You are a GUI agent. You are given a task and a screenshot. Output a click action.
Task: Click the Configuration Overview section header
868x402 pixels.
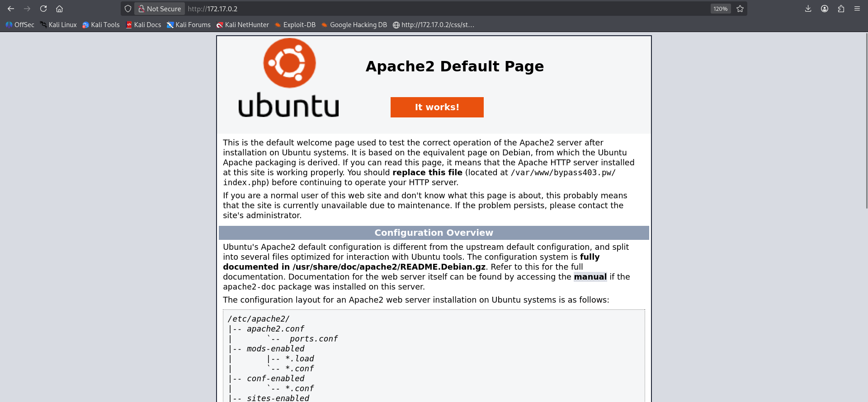point(434,233)
